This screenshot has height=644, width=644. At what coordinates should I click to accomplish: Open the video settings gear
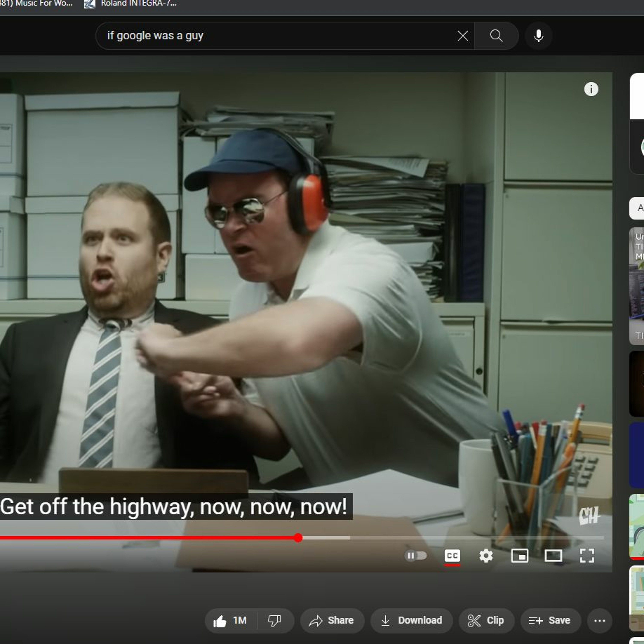pos(486,556)
